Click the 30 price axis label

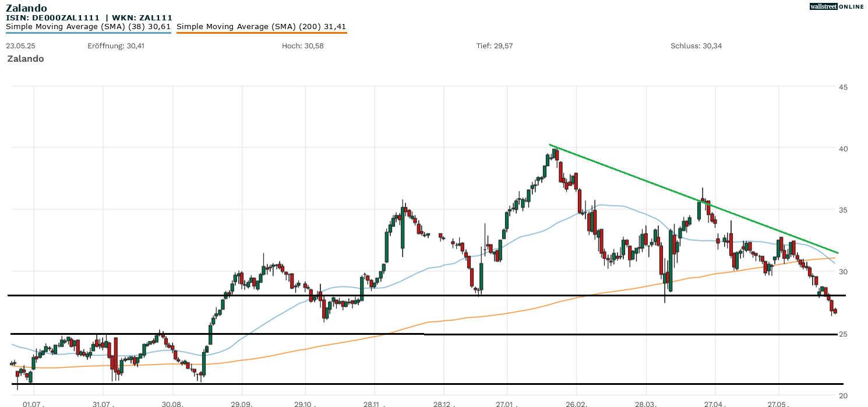(843, 272)
